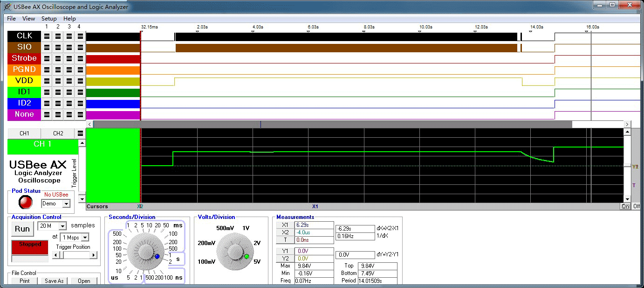Click the Volts/Division rotary knob
This screenshot has height=288, width=644.
(234, 252)
